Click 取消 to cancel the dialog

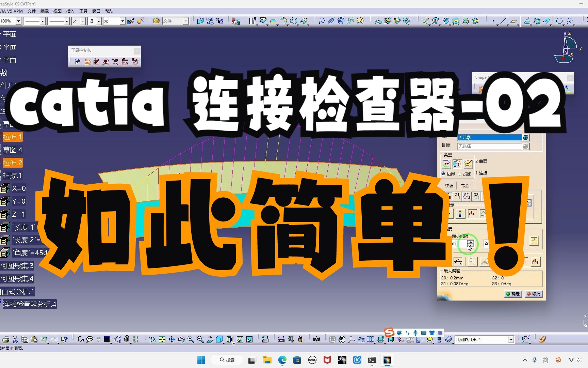[x=534, y=294]
